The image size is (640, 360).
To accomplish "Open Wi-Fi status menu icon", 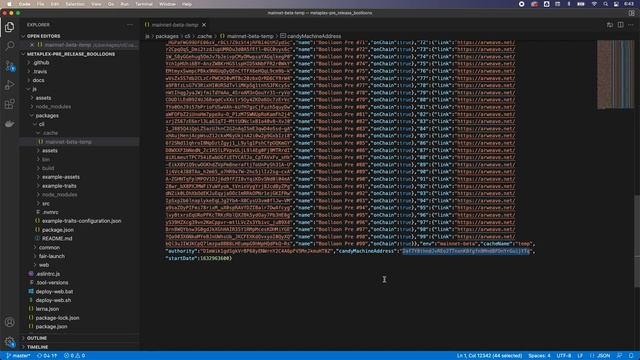I will (594, 4).
